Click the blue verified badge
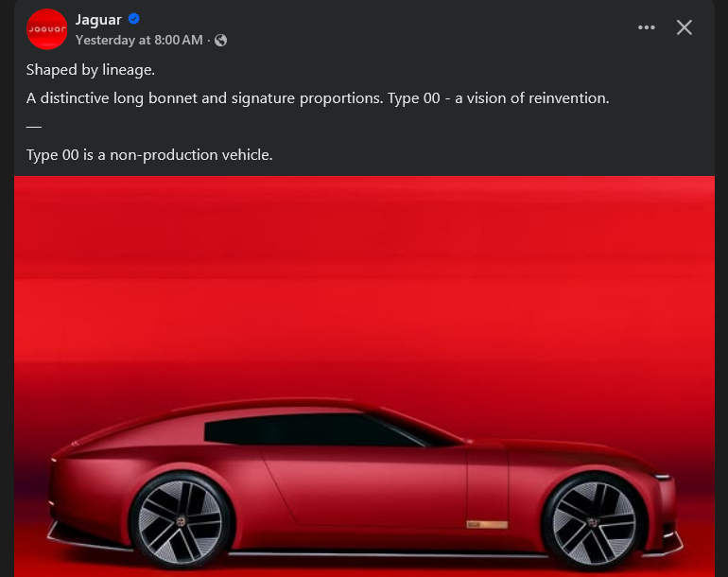Image resolution: width=728 pixels, height=577 pixels. coord(134,19)
